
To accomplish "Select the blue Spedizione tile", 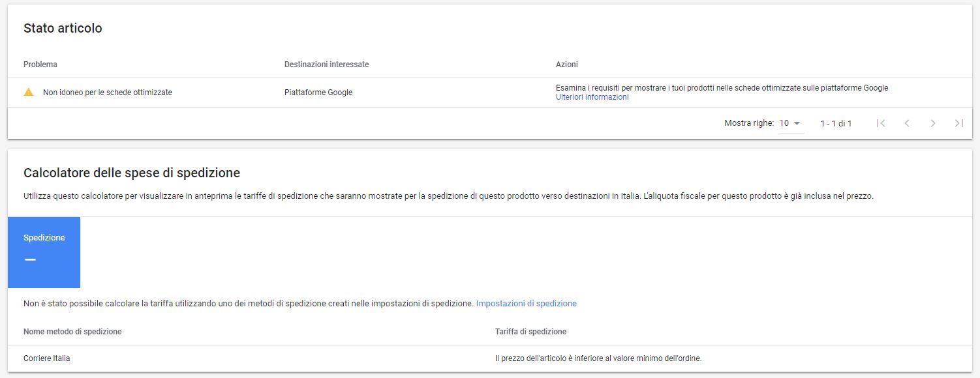I will [44, 252].
